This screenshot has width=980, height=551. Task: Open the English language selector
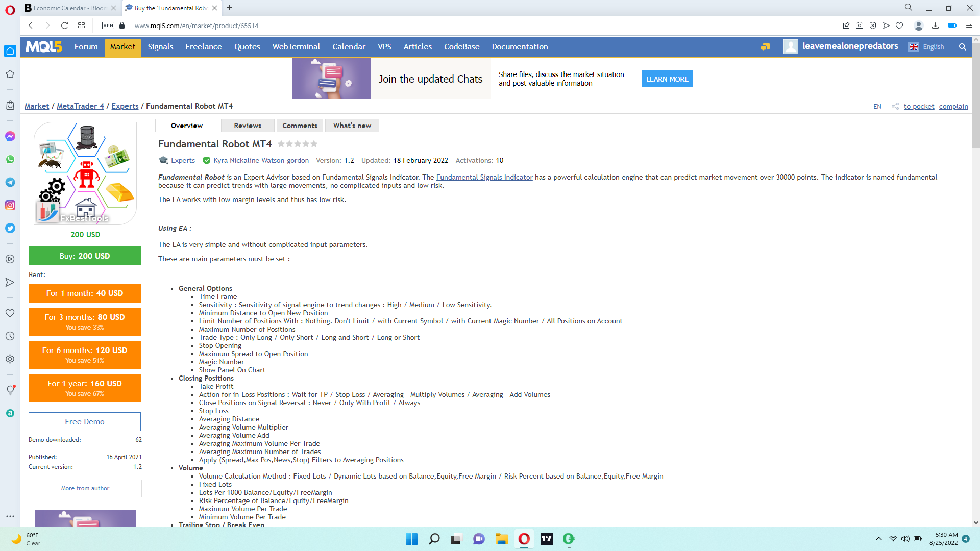click(x=933, y=47)
